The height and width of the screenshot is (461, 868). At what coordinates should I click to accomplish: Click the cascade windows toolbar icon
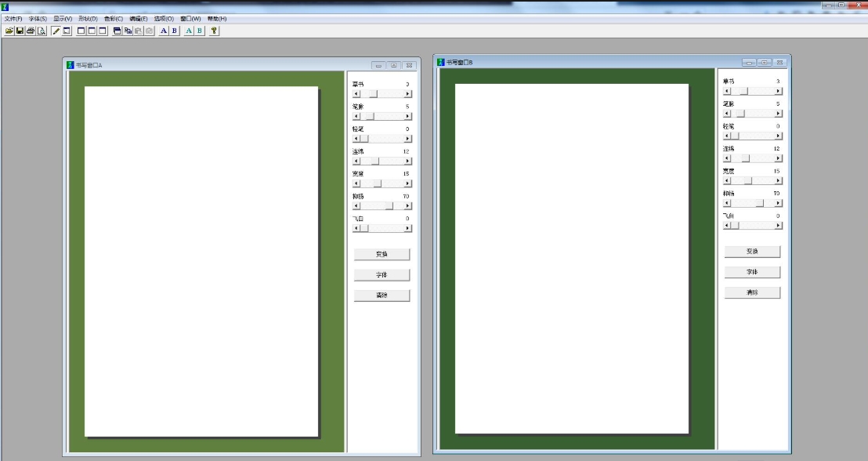click(118, 31)
